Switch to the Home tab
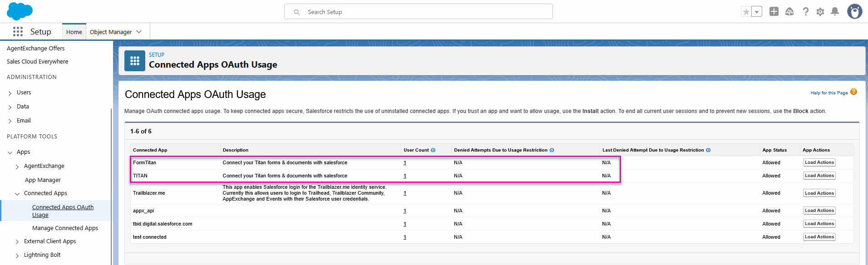 (74, 32)
